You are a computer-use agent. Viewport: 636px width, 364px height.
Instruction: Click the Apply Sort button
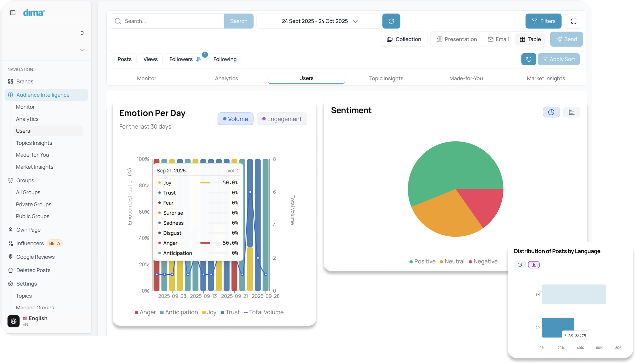click(x=559, y=59)
